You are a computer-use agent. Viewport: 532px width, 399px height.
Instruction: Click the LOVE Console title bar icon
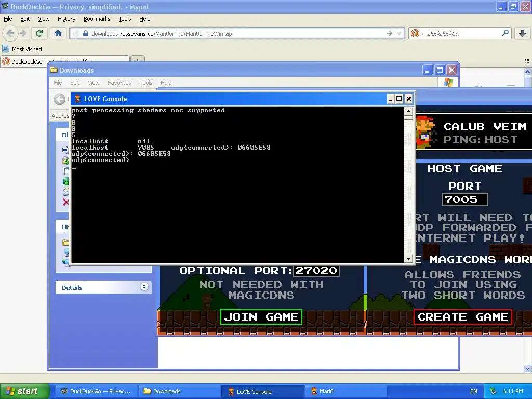coord(77,99)
